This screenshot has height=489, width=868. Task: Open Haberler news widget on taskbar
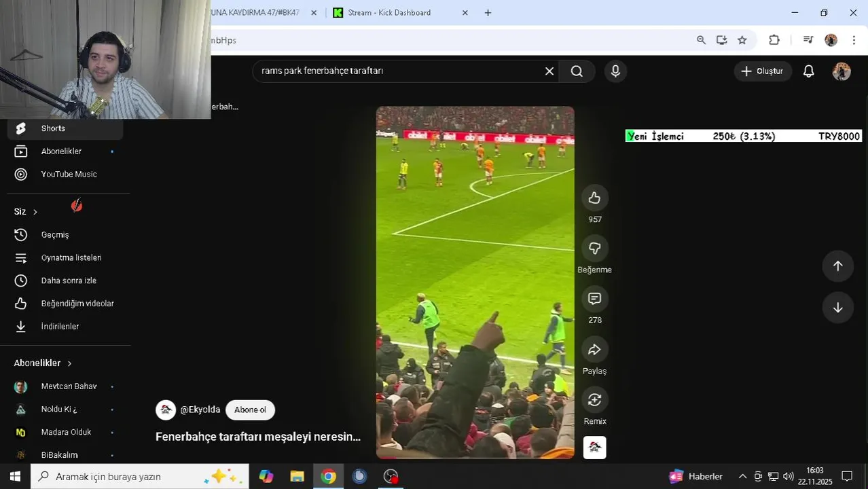click(x=696, y=476)
